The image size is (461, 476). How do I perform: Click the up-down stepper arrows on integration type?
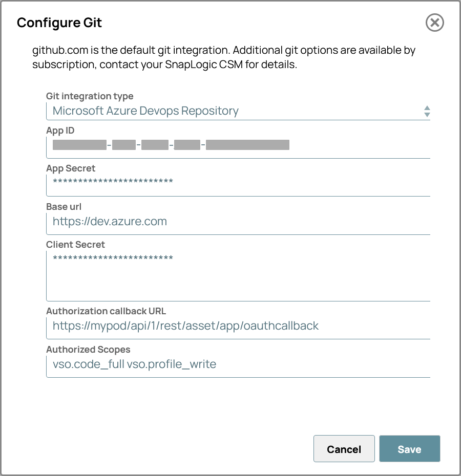(427, 111)
